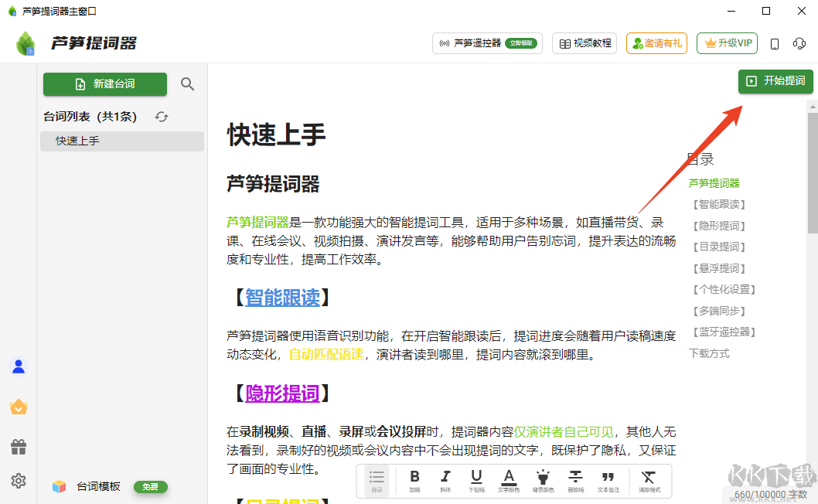Image resolution: width=818 pixels, height=504 pixels.
Task: Maximize the 芦笋提词器主窗口 window
Action: pos(766,11)
